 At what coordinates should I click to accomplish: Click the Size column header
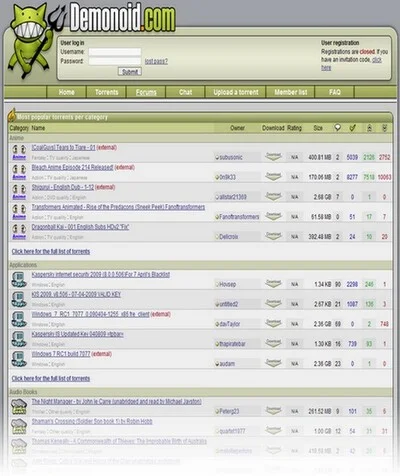[318, 128]
